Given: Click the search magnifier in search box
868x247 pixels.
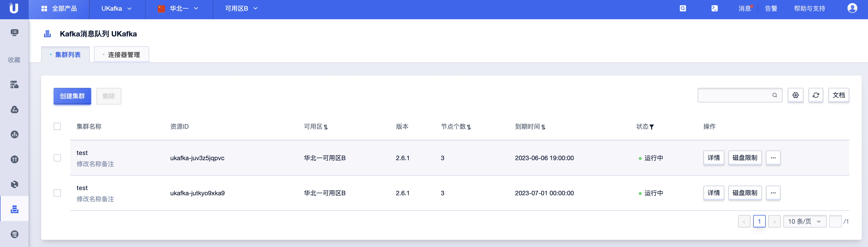Looking at the screenshot, I should (775, 95).
